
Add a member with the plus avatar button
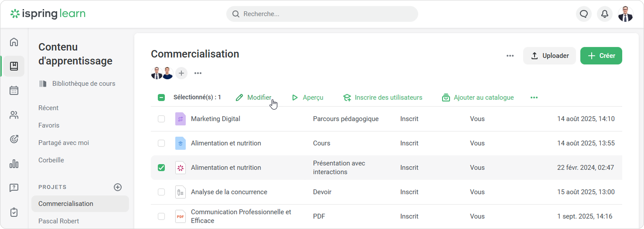coord(181,73)
